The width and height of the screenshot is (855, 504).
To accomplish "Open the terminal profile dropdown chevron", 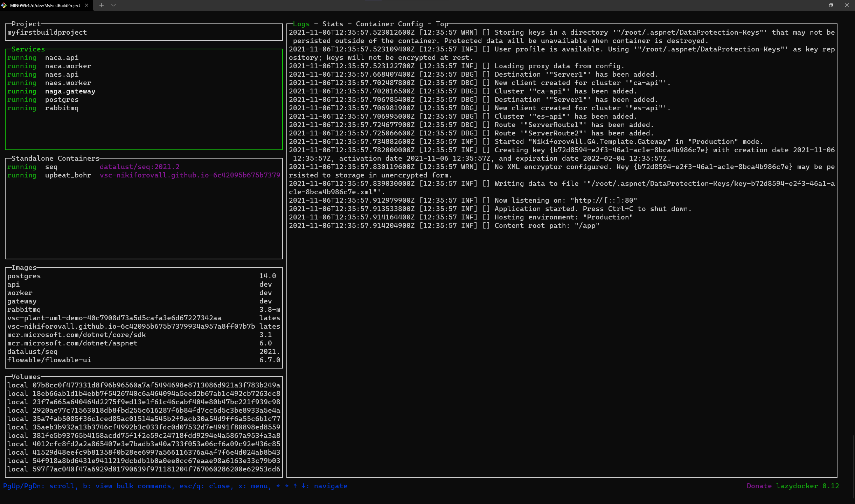I will pyautogui.click(x=113, y=5).
